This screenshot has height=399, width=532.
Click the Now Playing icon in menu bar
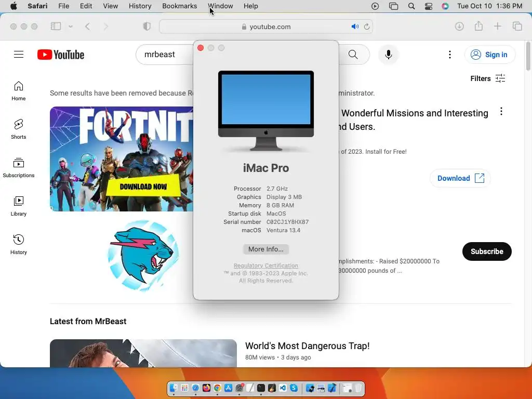[375, 6]
